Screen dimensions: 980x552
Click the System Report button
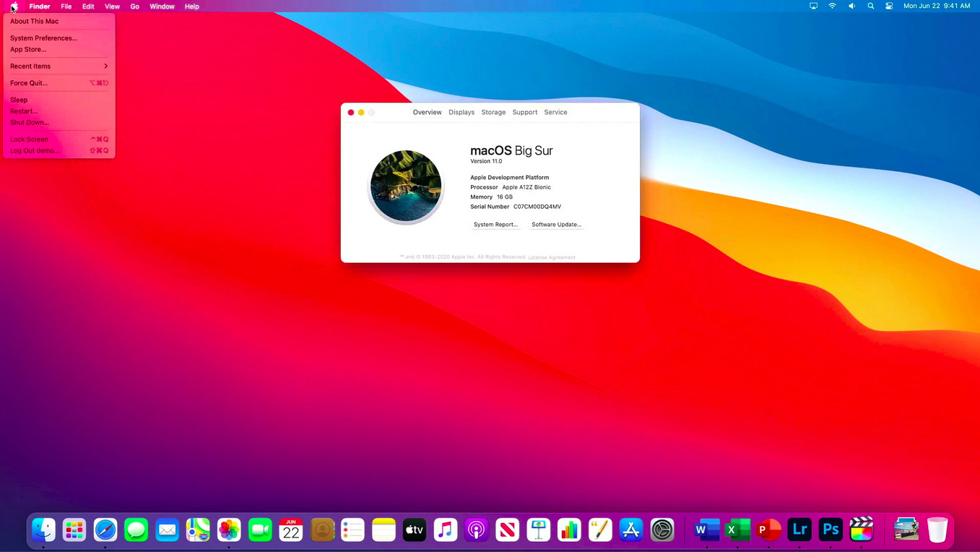[x=495, y=224]
